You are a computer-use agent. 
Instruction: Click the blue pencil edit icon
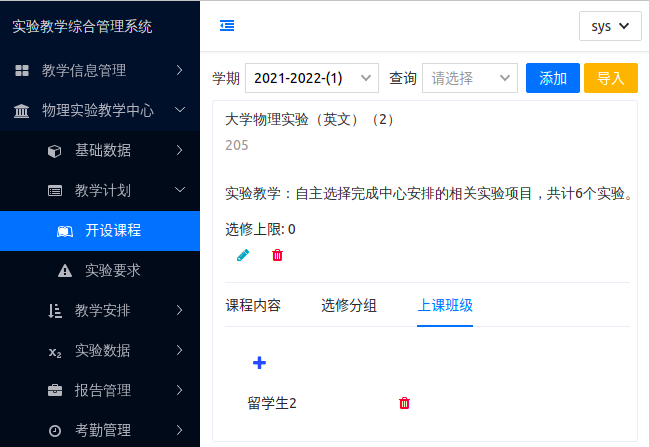pos(243,255)
